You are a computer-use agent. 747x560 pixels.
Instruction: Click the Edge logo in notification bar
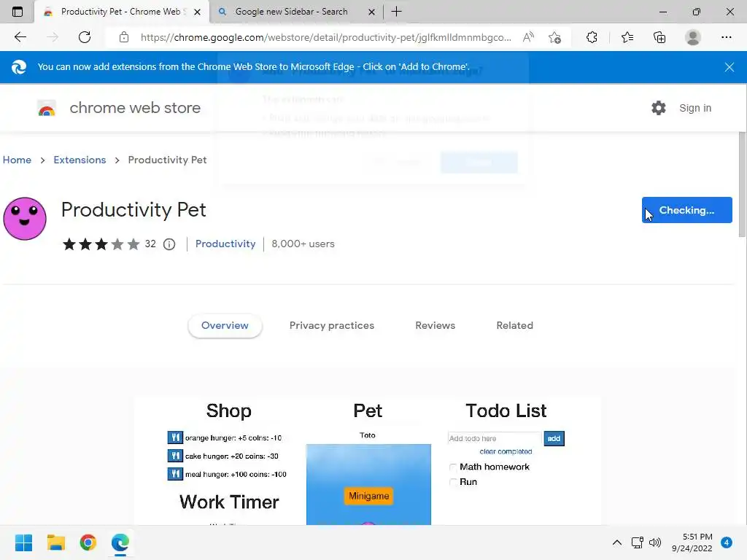[x=18, y=67]
